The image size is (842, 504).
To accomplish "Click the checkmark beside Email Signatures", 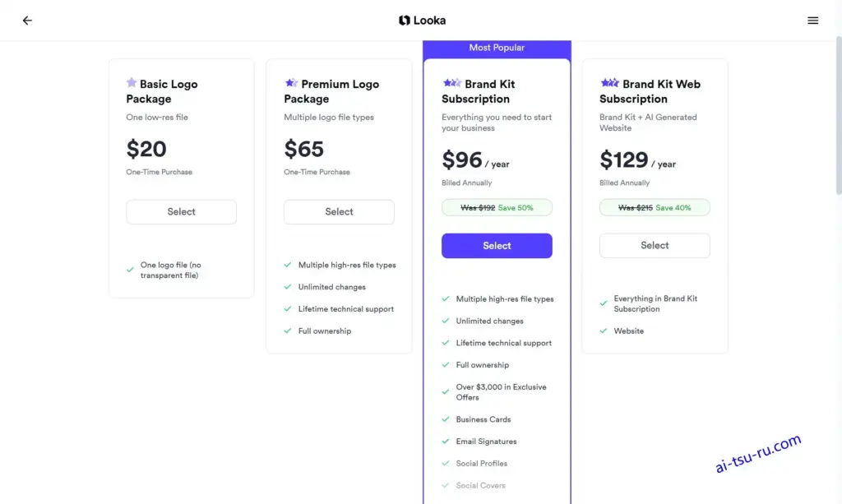I will [x=445, y=442].
